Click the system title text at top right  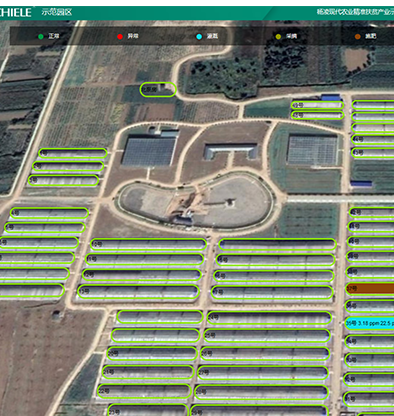tap(355, 12)
